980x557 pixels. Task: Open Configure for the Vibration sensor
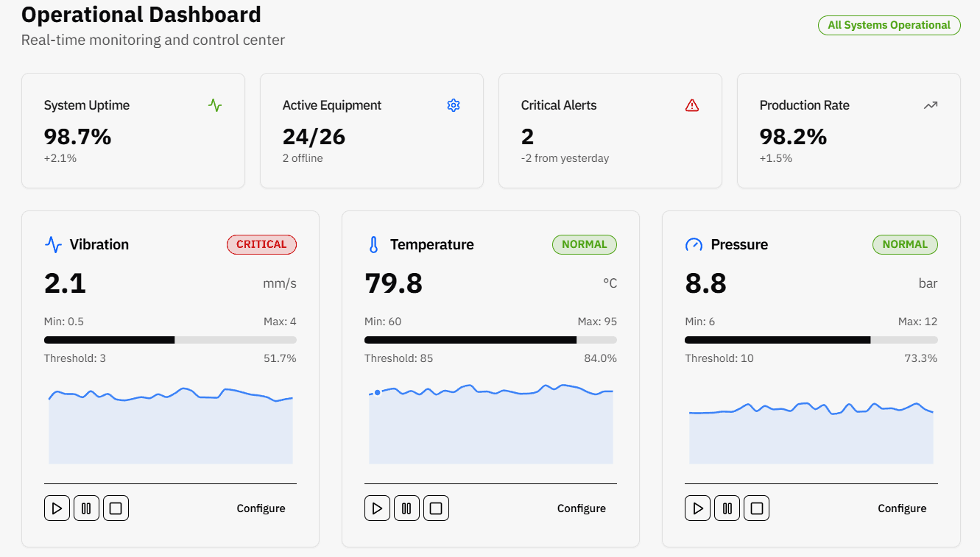[261, 508]
